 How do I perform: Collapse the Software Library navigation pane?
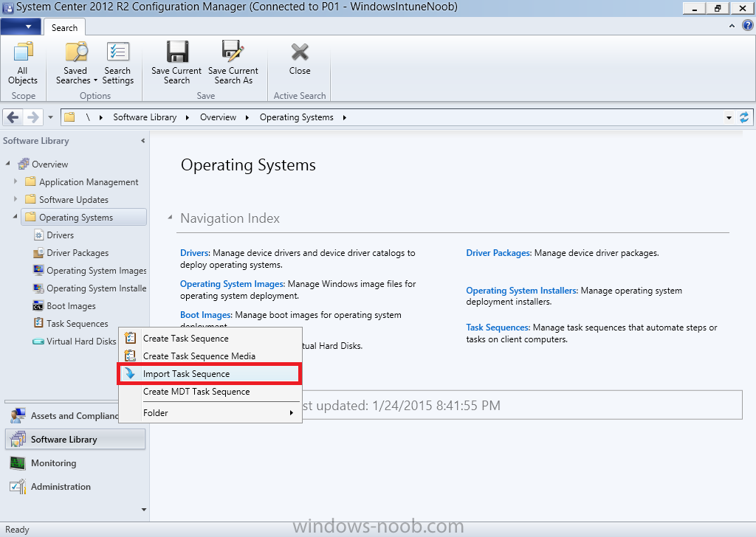[142, 141]
